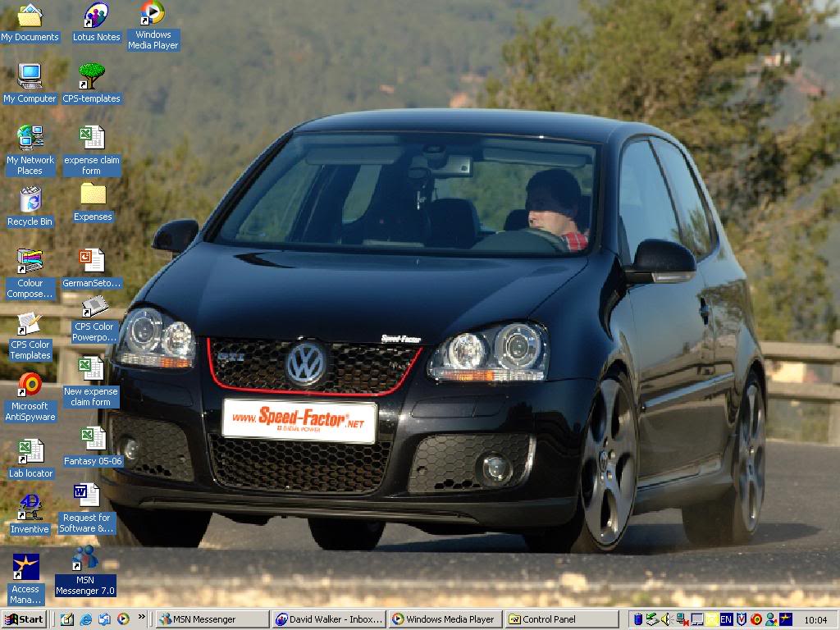Switch to MSN Messenger taskbar window

click(x=212, y=619)
